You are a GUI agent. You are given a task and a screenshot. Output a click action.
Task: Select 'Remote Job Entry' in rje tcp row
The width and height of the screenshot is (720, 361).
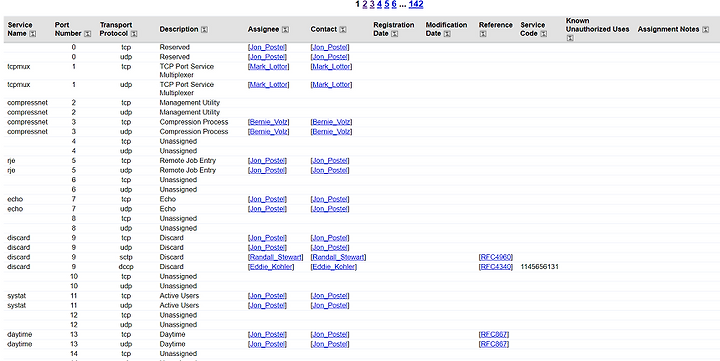pos(188,161)
